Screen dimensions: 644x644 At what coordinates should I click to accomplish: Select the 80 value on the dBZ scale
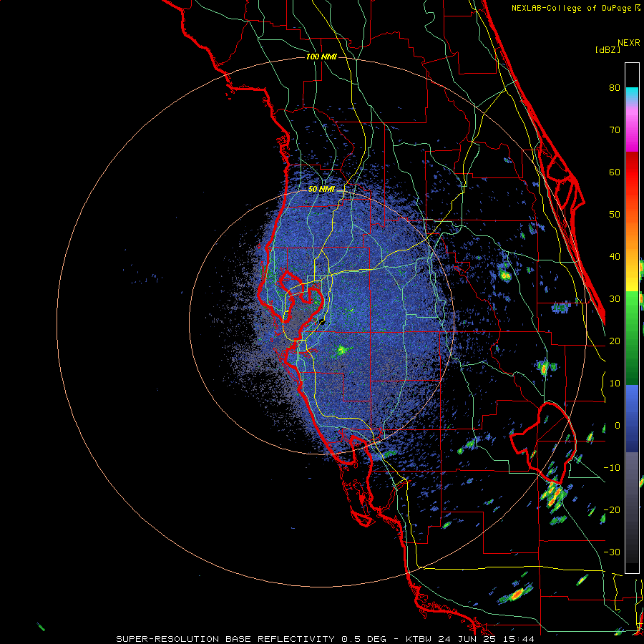(x=615, y=87)
